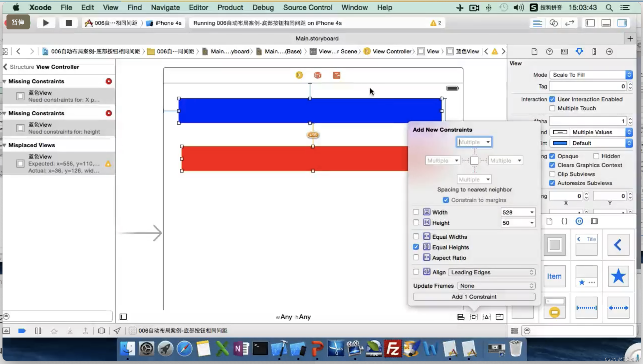Click the Add 1 Constraint button
Screen dimensions: 643x364
pyautogui.click(x=474, y=296)
